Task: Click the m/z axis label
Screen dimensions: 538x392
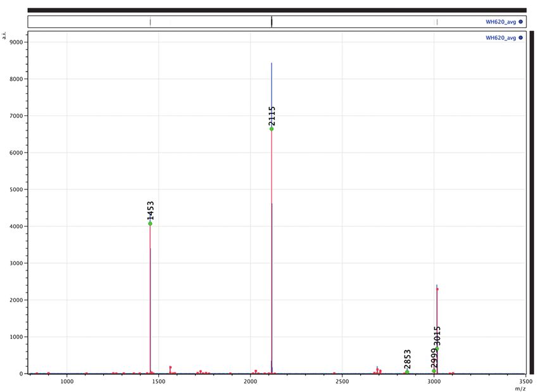Action: [x=520, y=388]
